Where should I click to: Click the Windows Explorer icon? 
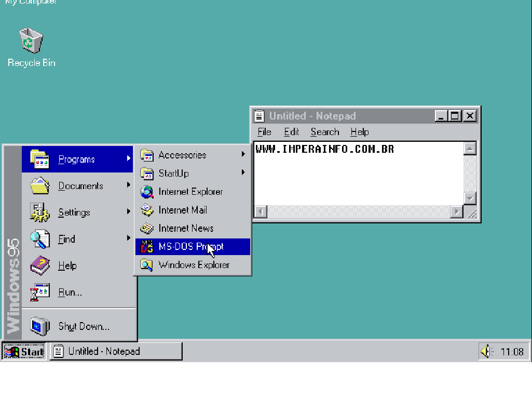pos(147,265)
